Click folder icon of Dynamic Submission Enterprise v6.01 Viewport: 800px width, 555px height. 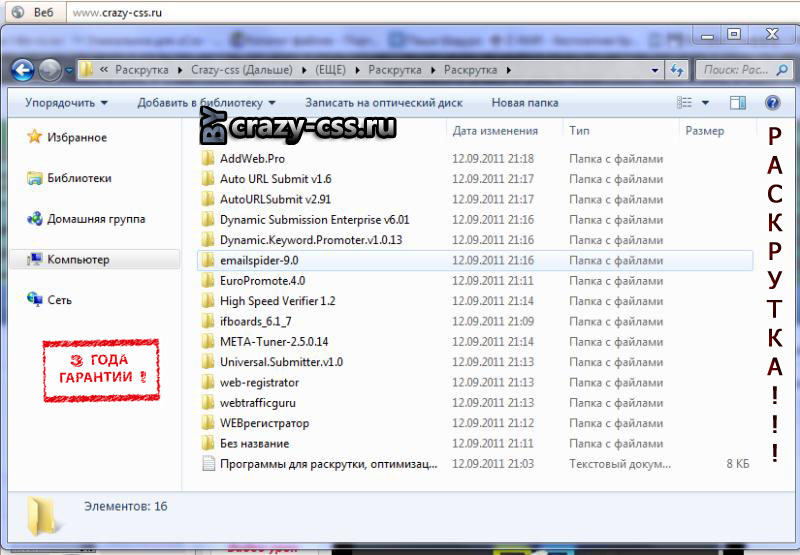tap(208, 220)
